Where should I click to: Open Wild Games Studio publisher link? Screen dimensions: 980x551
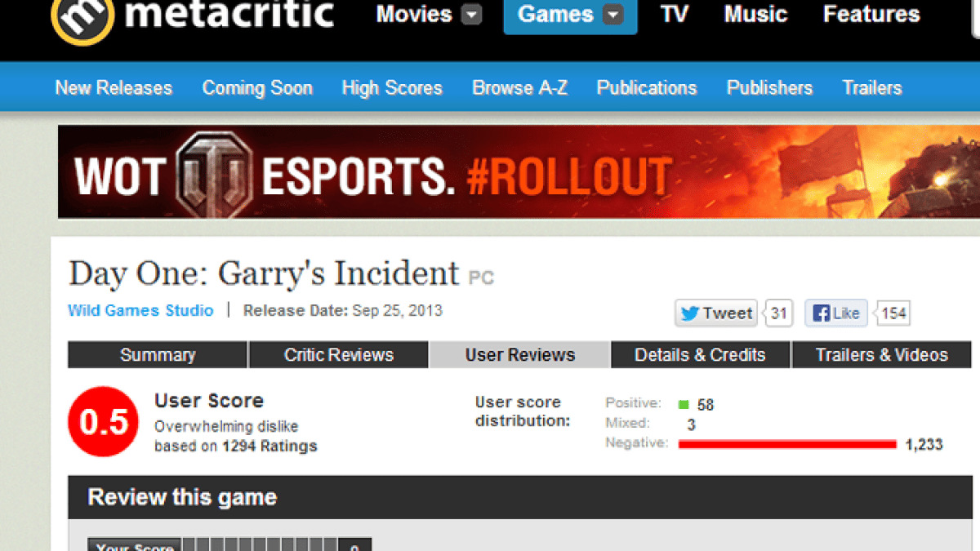click(140, 310)
